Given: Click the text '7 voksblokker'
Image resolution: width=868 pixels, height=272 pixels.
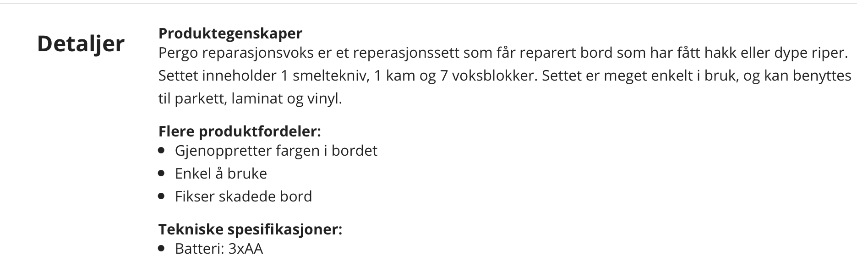Looking at the screenshot, I should 487,76.
